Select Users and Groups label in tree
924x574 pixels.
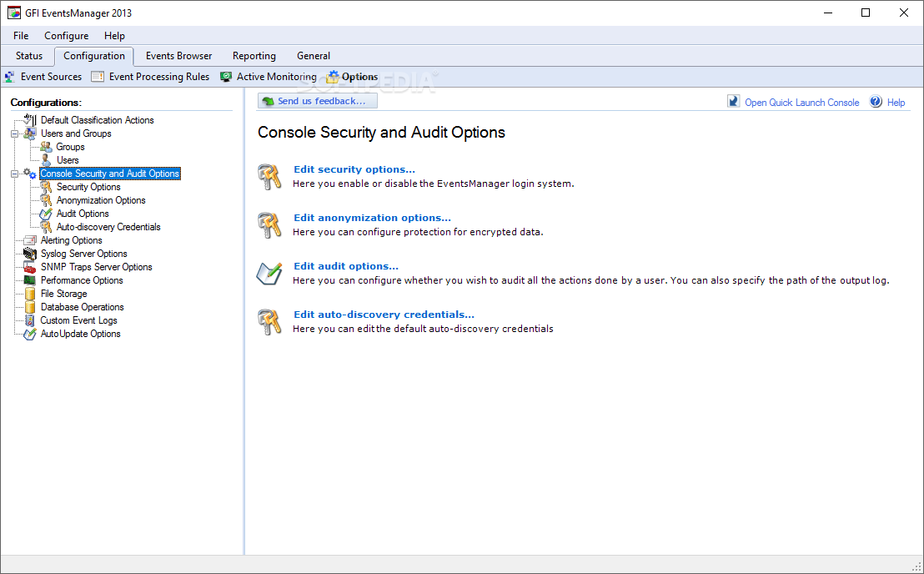[x=76, y=133]
